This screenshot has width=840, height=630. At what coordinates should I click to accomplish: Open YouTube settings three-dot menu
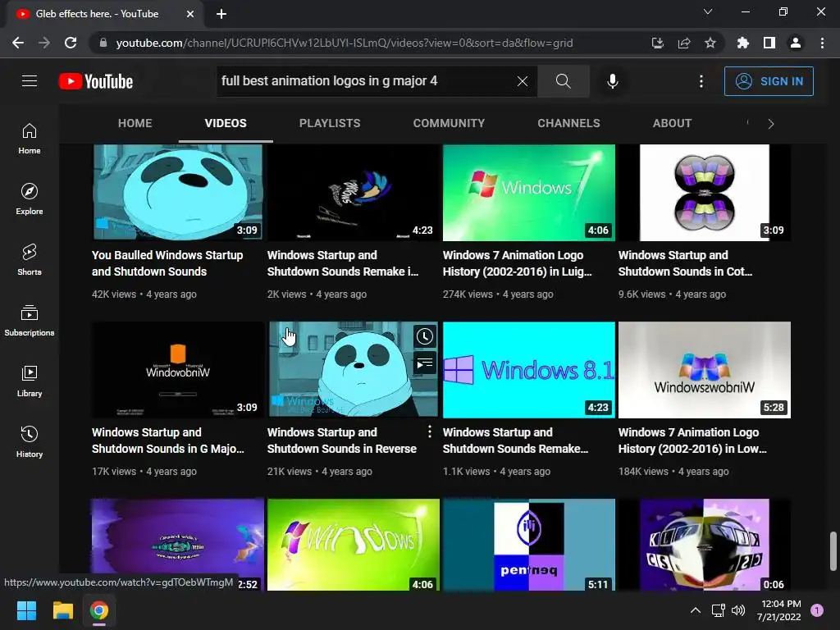click(701, 81)
